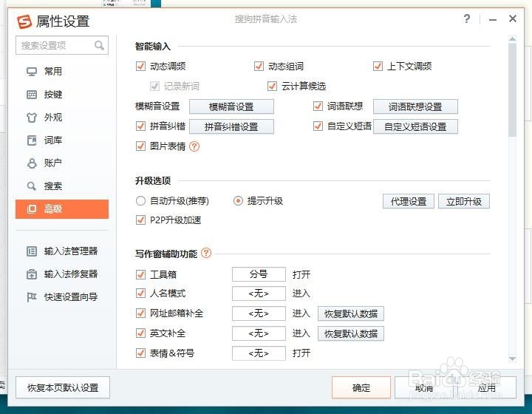
Task: Click 工具箱 hotkey field showing 分号
Action: click(x=259, y=274)
